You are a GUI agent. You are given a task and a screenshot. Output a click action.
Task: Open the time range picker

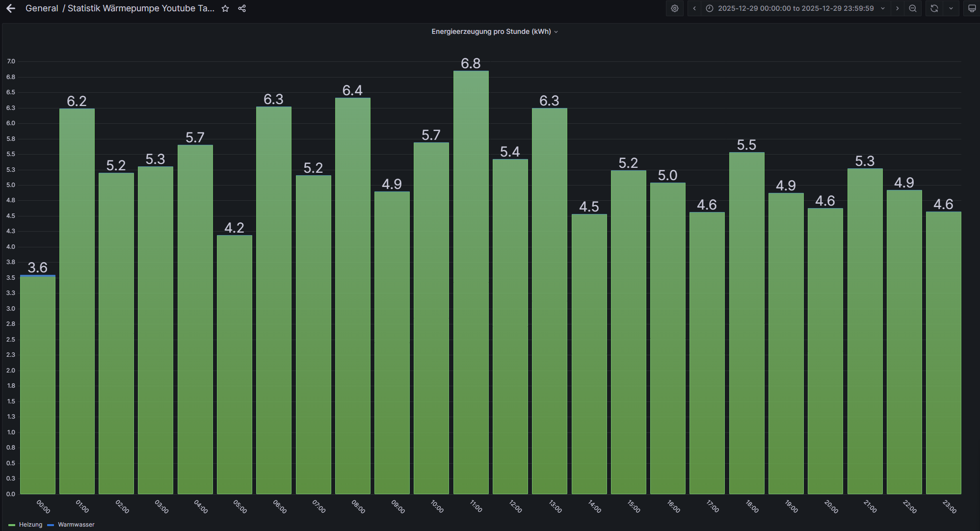[795, 8]
